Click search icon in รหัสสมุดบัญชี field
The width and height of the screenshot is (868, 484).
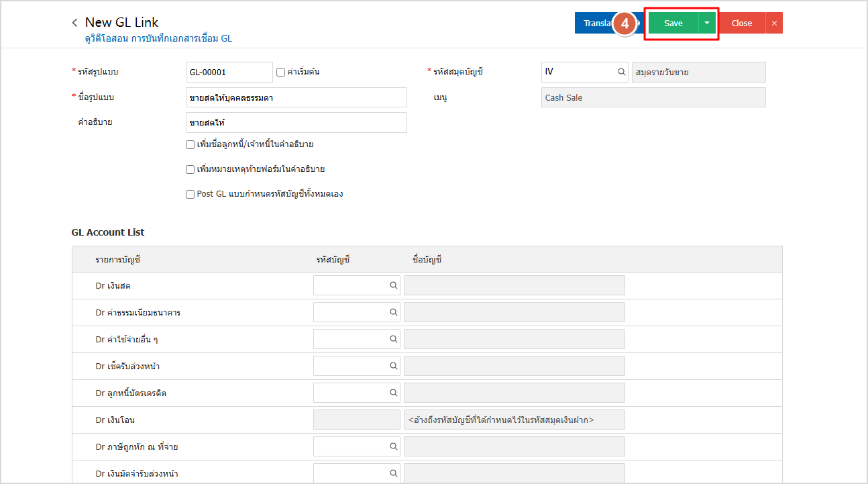[621, 72]
